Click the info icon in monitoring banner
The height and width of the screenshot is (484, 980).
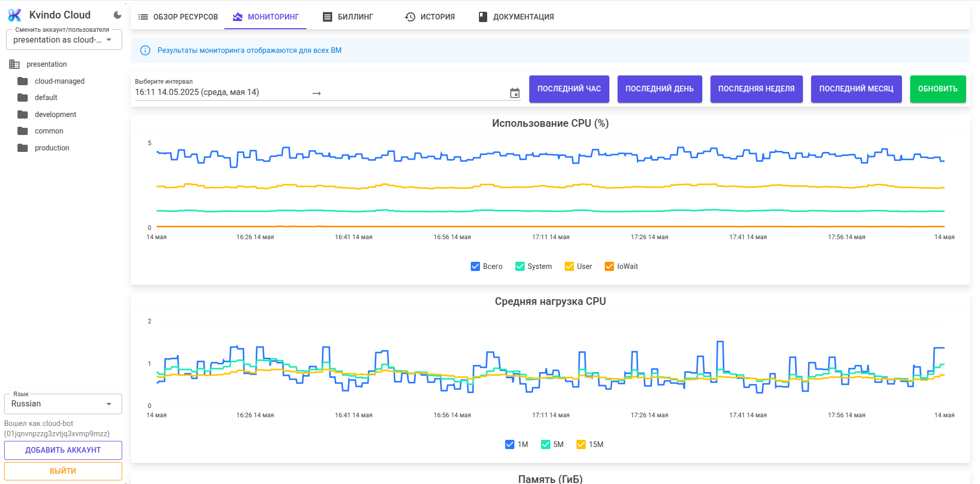coord(145,50)
